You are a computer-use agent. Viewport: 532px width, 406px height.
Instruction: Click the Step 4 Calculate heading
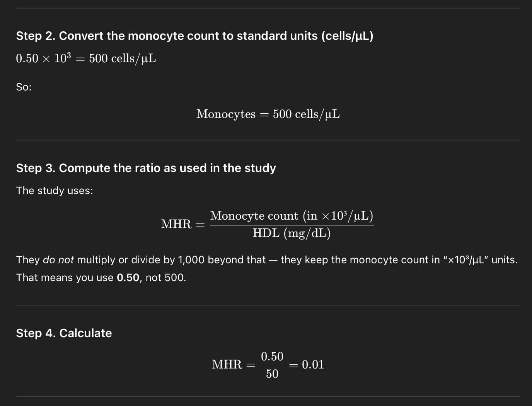(x=64, y=333)
